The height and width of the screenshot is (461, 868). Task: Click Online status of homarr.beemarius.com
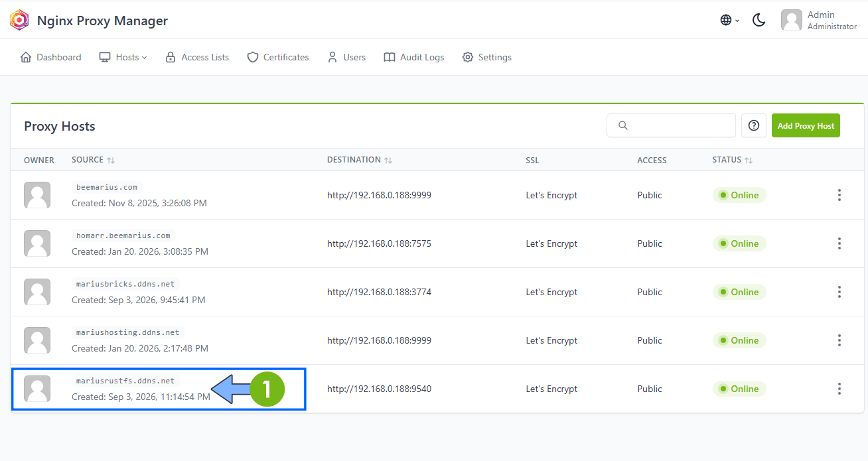coord(739,243)
